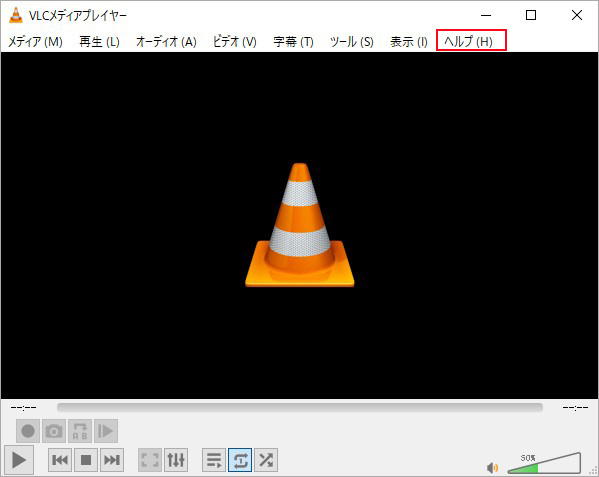Screen dimensions: 599x477
Task: Open the ビデオ (V) menu
Action: point(235,41)
